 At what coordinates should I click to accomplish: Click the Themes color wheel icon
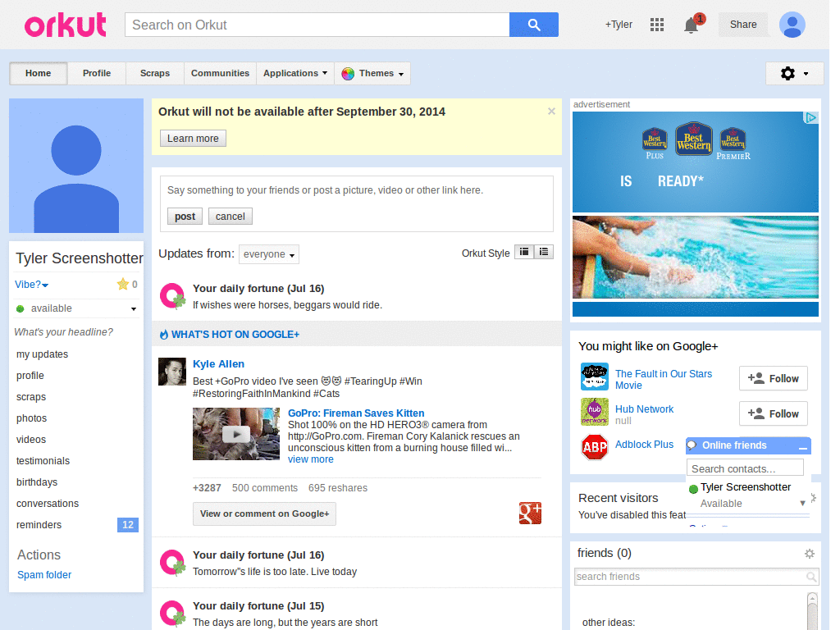point(348,73)
